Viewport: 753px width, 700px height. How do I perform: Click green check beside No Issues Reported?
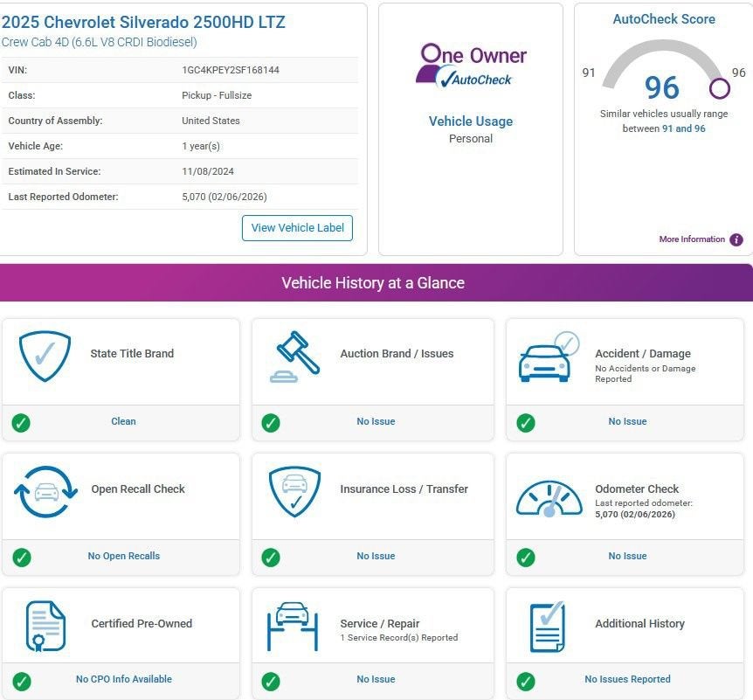click(x=526, y=681)
